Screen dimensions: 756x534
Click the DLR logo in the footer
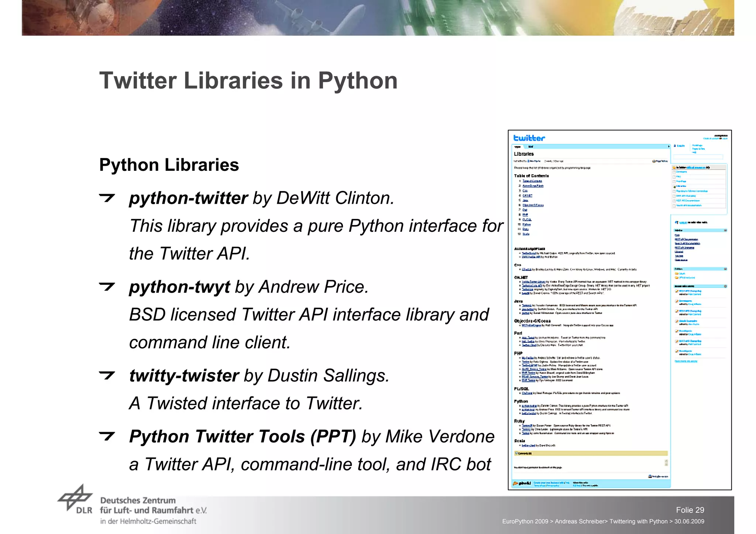(75, 499)
